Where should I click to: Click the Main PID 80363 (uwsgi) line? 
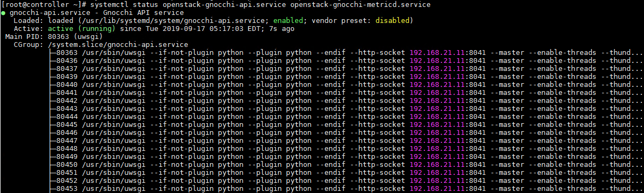click(51, 36)
